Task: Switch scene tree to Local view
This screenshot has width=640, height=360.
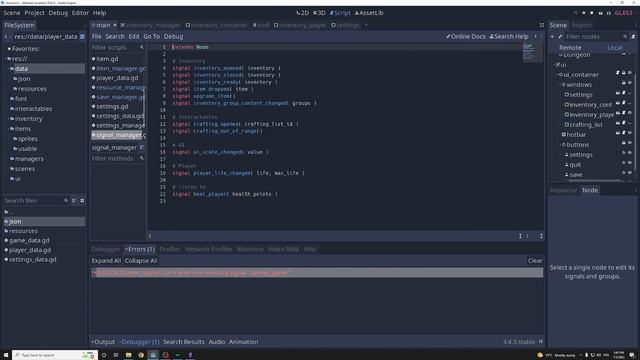Action: click(x=614, y=48)
